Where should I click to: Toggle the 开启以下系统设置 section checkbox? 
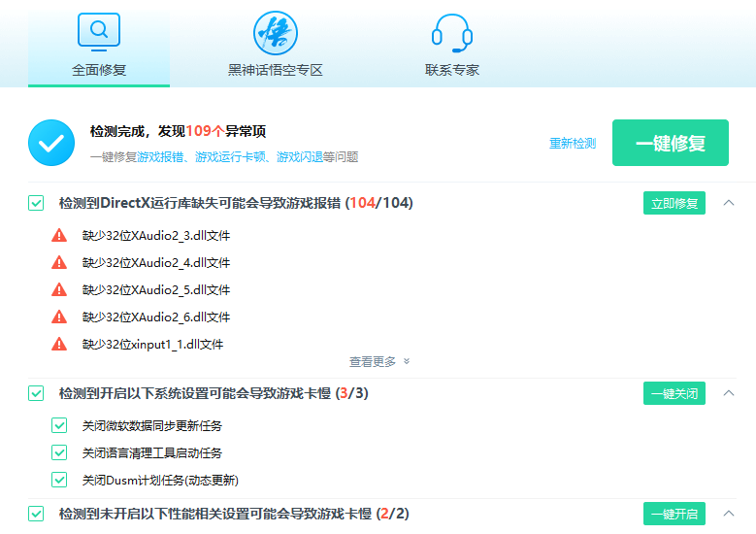(36, 393)
